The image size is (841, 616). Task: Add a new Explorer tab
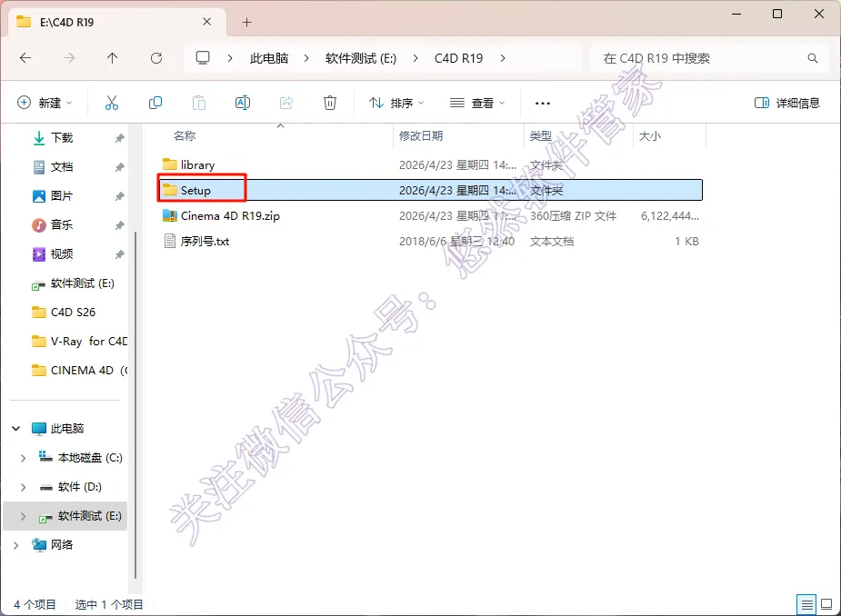coord(246,22)
